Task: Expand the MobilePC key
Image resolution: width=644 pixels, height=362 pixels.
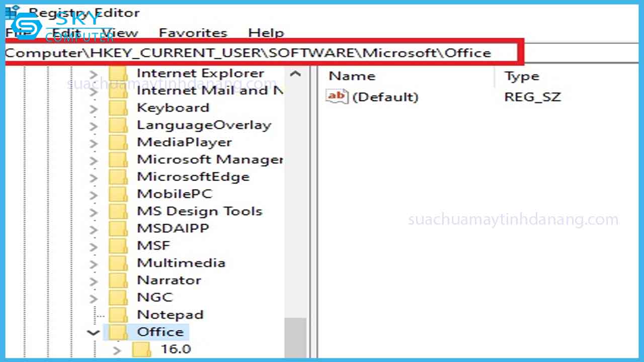Action: (x=94, y=195)
